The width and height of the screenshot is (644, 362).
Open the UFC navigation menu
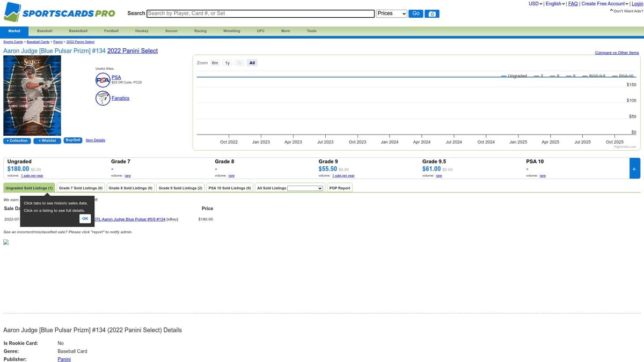[x=260, y=31]
